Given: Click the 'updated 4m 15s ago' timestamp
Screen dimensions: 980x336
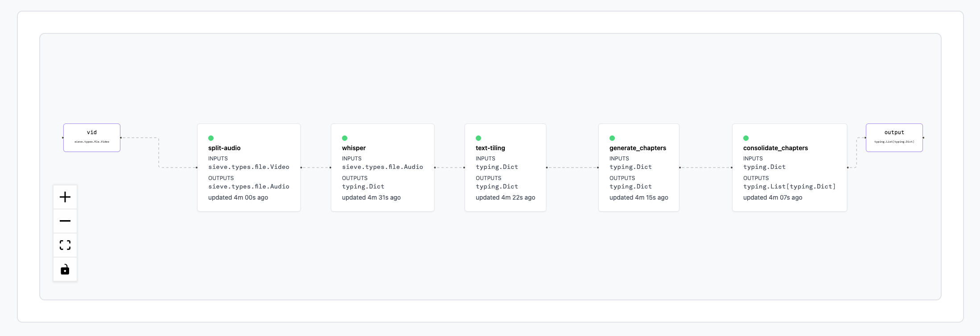Looking at the screenshot, I should click(638, 197).
